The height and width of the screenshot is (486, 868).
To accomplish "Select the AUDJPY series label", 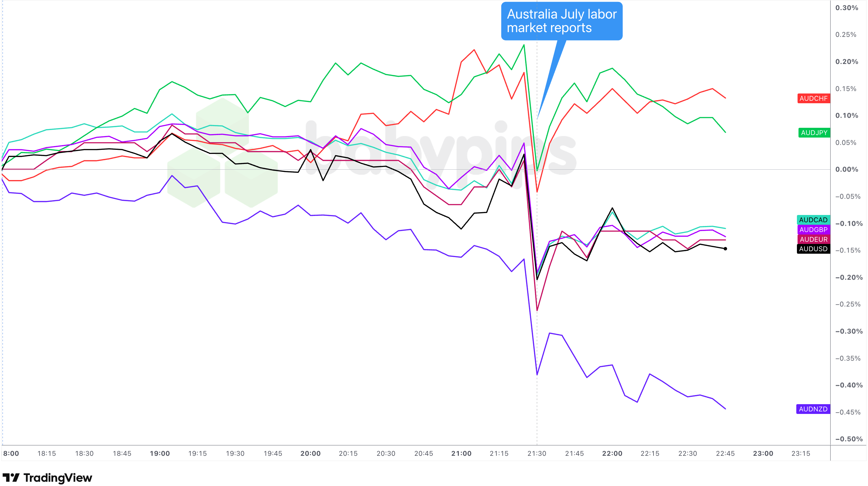I will click(814, 133).
